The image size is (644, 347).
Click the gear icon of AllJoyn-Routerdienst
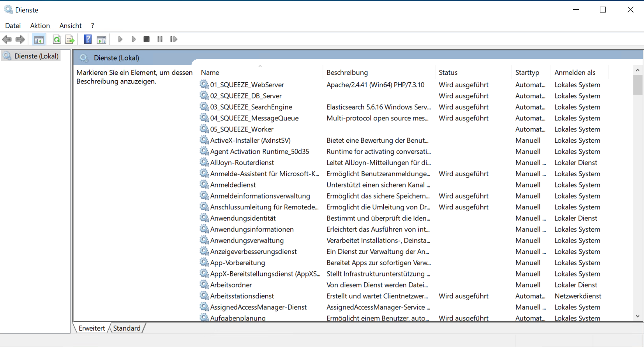[x=204, y=162]
